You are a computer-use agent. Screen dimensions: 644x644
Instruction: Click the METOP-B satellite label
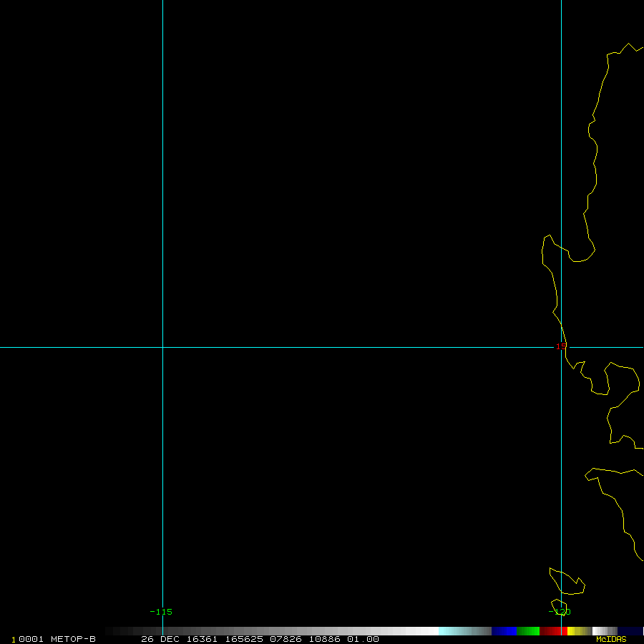coord(73,639)
